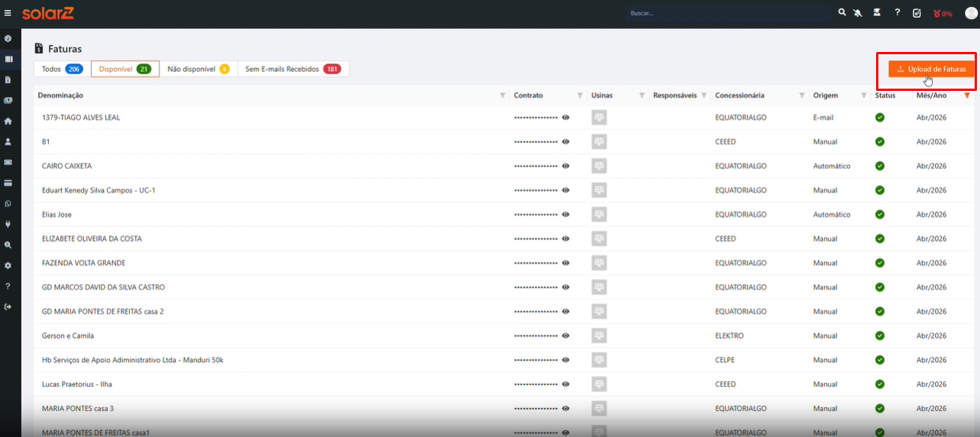The width and height of the screenshot is (980, 437).
Task: Click E-mail origem cell in first row
Action: click(x=823, y=118)
